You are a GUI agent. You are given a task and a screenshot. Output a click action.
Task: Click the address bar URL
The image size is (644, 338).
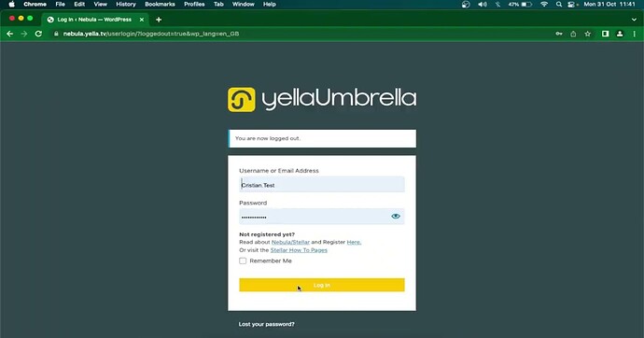(150, 34)
